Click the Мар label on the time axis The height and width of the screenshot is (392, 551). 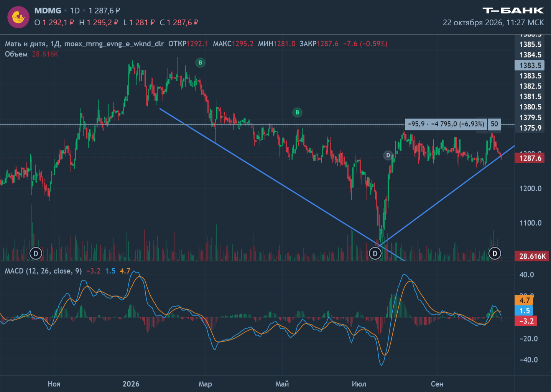205,384
